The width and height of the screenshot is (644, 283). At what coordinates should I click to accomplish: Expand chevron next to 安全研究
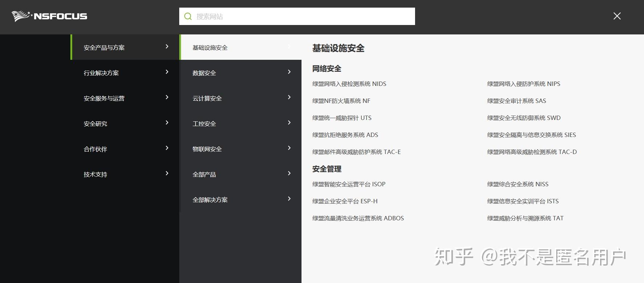point(167,122)
